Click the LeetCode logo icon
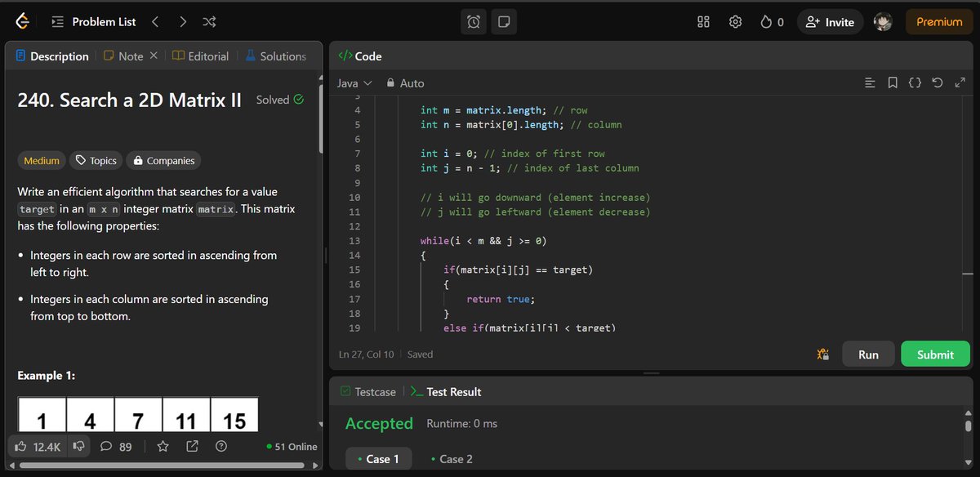The image size is (980, 477). (x=24, y=22)
